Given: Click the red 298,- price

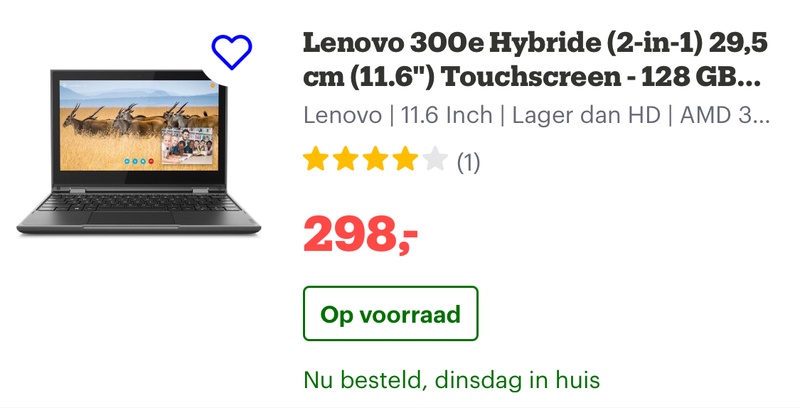Looking at the screenshot, I should pos(360,235).
